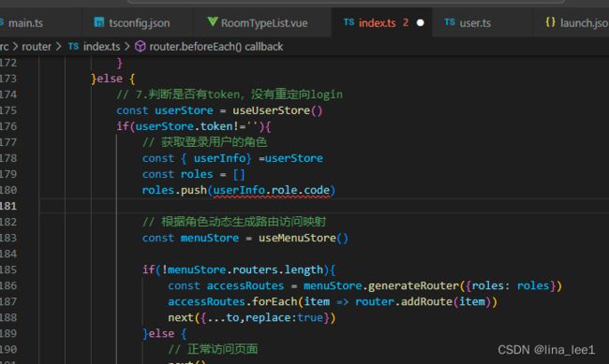The image size is (609, 364).
Task: Click the TS icon in the breadcrumb
Action: (73, 47)
